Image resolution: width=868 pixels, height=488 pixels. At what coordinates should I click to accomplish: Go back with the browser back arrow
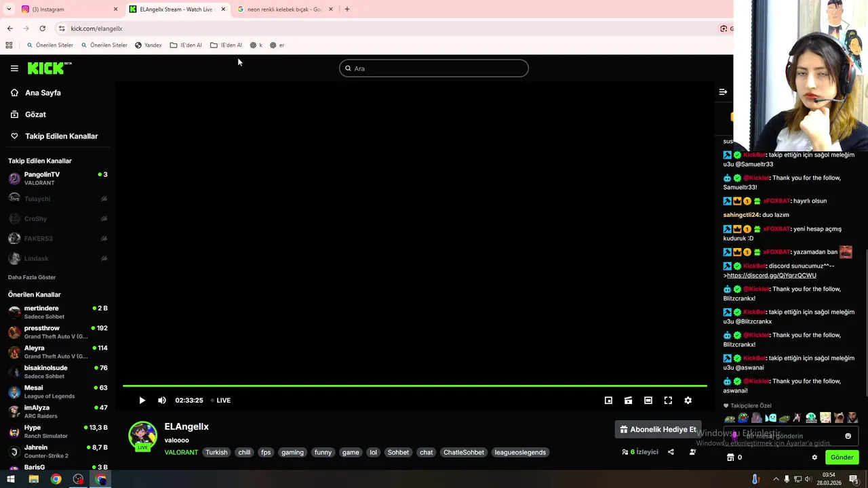tap(9, 28)
